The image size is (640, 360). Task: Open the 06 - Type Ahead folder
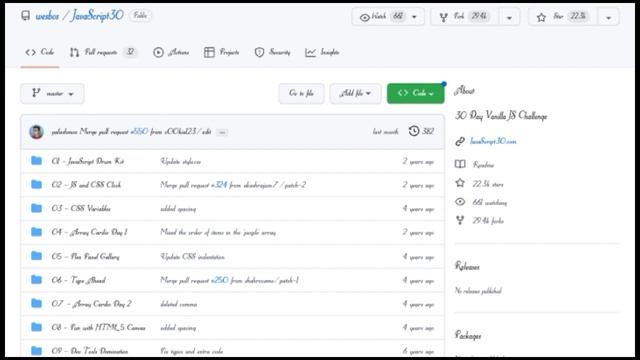(x=78, y=280)
